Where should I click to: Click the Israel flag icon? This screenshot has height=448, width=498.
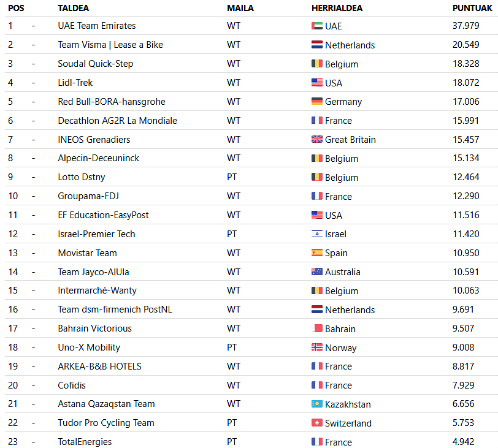pos(316,234)
